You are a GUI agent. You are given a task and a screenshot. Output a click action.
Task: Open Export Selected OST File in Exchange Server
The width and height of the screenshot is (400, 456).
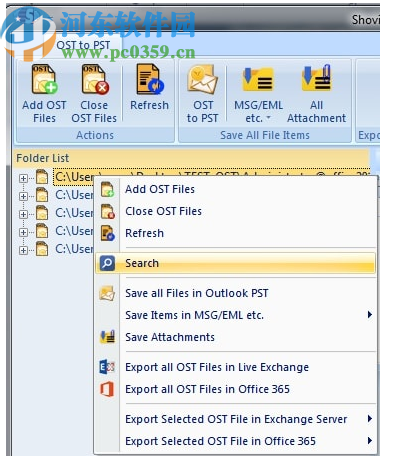[x=236, y=419]
